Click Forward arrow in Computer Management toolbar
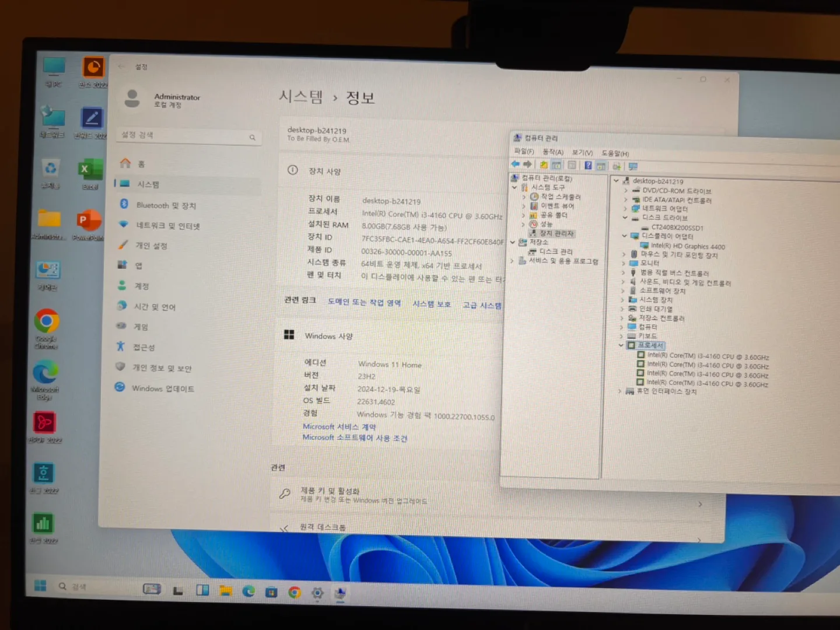The width and height of the screenshot is (840, 630). pyautogui.click(x=527, y=164)
